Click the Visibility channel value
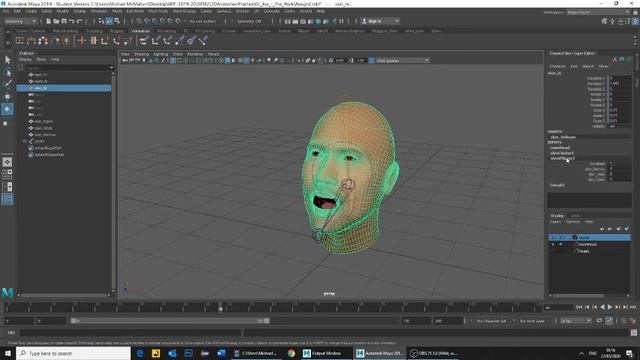The width and height of the screenshot is (640, 360). tap(620, 126)
